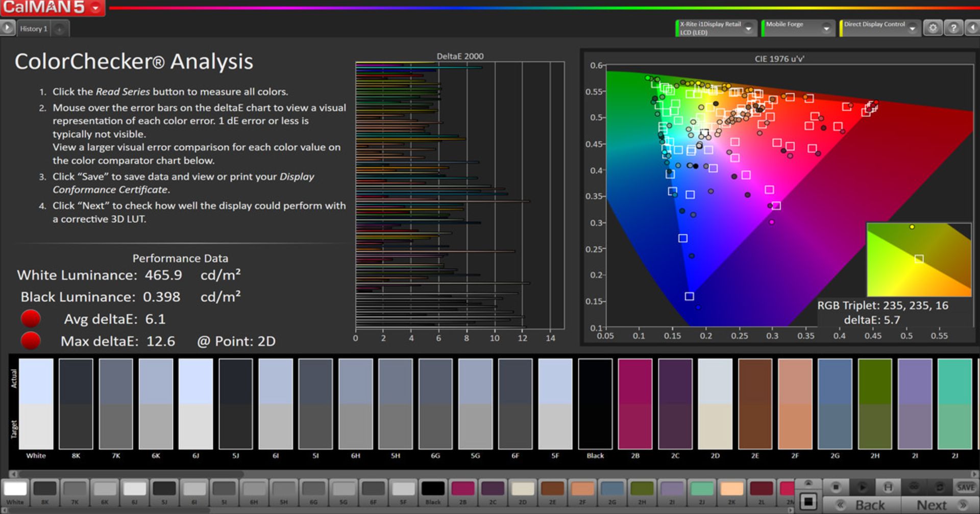Click the help question mark icon

953,28
